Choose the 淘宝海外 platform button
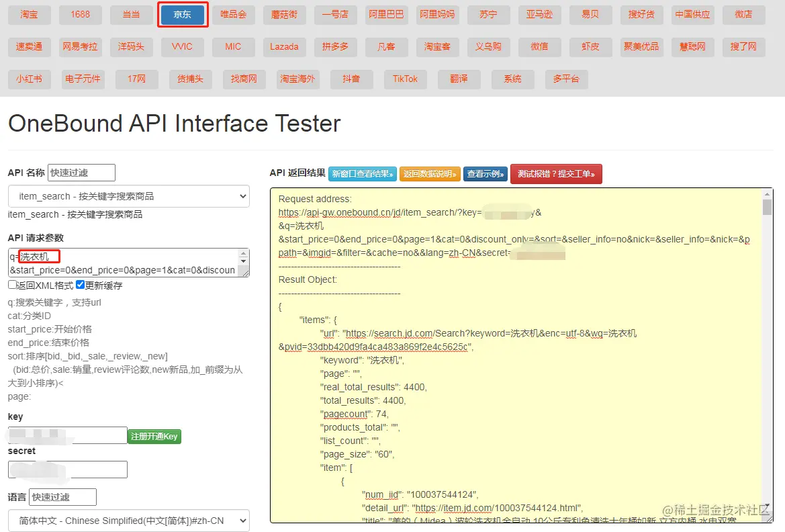 (298, 79)
